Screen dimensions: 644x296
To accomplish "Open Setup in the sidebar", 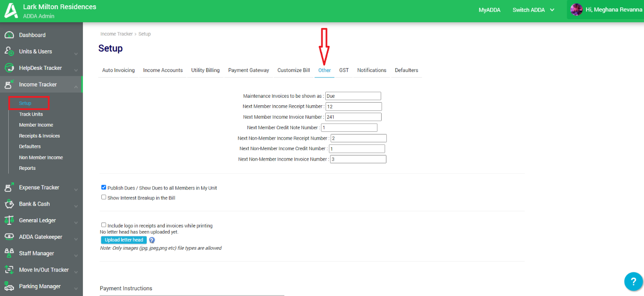I will point(25,103).
